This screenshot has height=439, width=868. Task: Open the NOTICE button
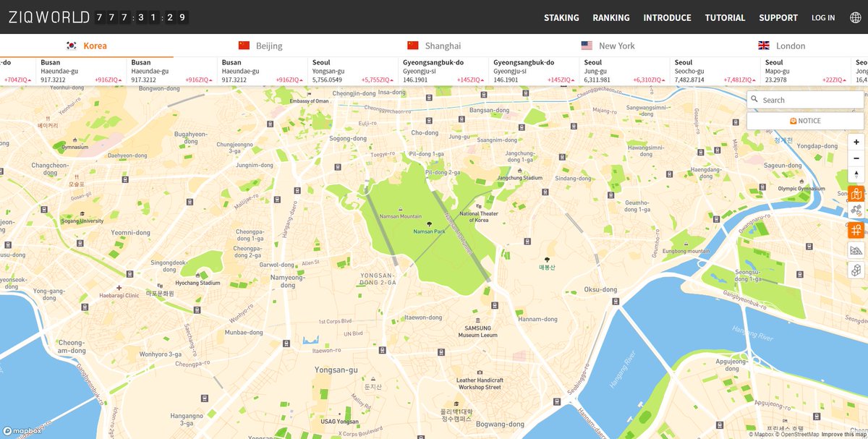tap(805, 121)
